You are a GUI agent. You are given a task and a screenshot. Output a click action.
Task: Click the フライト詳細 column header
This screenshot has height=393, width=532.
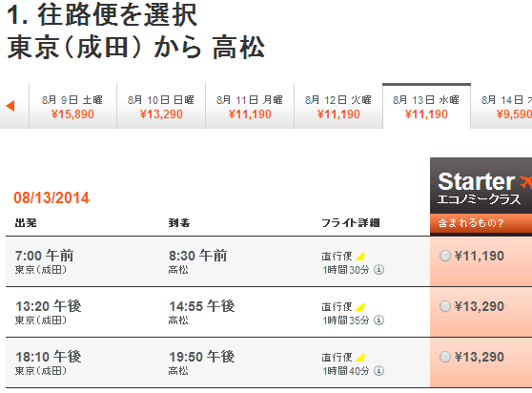click(x=351, y=223)
